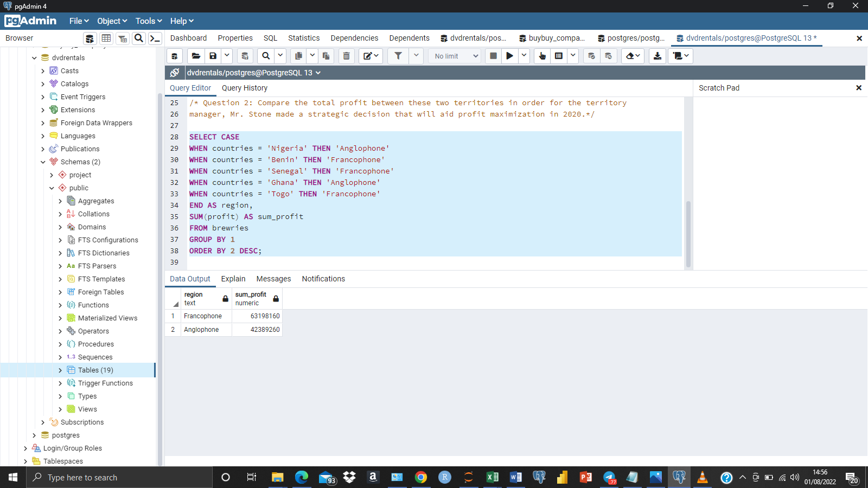Download the query results as CSV
The width and height of the screenshot is (868, 488).
pyautogui.click(x=657, y=56)
